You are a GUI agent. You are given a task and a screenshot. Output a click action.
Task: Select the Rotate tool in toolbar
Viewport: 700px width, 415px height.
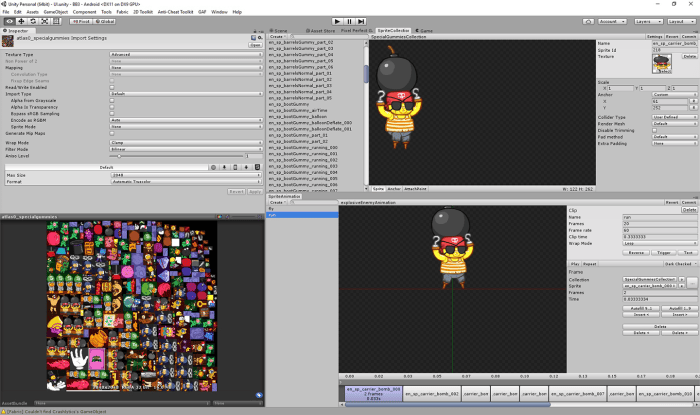[33, 21]
